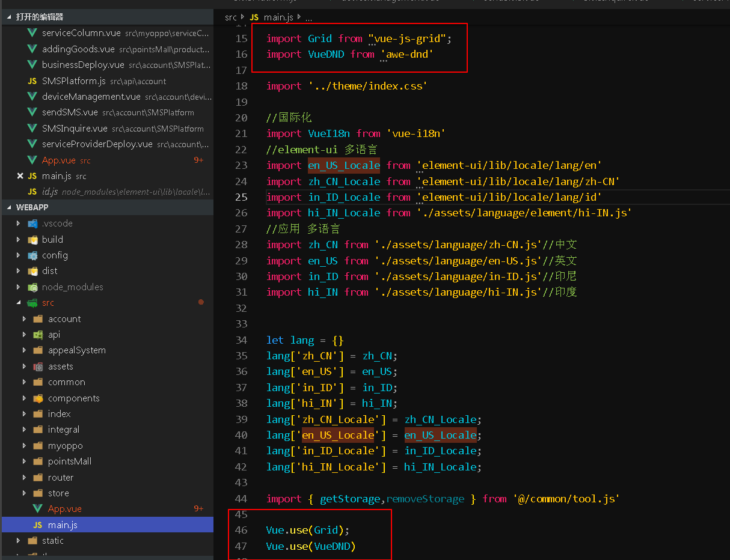Click the .vscode folder icon
The image size is (730, 560).
pyautogui.click(x=32, y=224)
